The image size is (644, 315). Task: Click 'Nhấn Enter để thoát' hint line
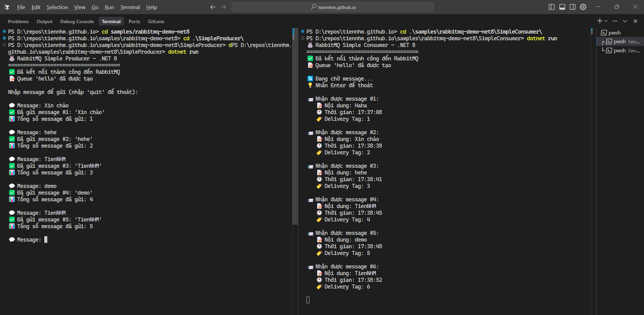coord(340,85)
